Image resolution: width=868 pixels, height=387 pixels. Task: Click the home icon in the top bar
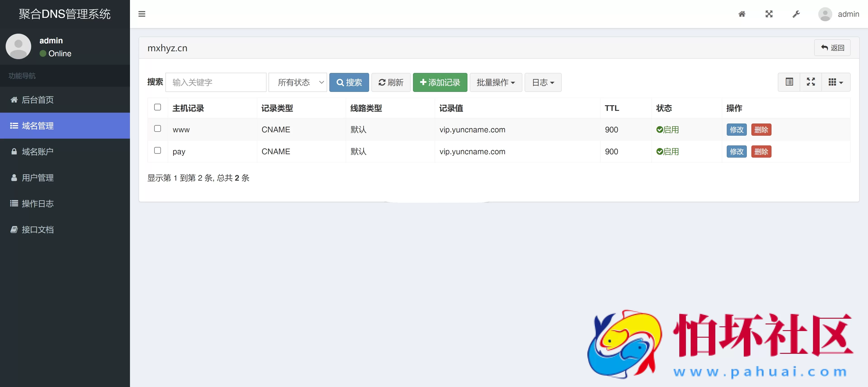tap(742, 14)
